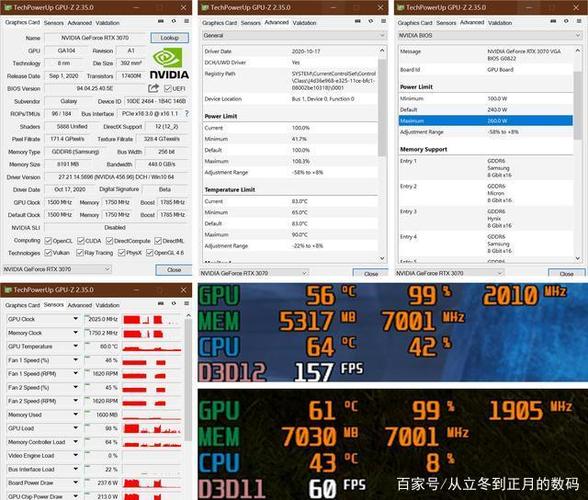Open Validation tab in the NVIDIA BIOS window

(500, 23)
